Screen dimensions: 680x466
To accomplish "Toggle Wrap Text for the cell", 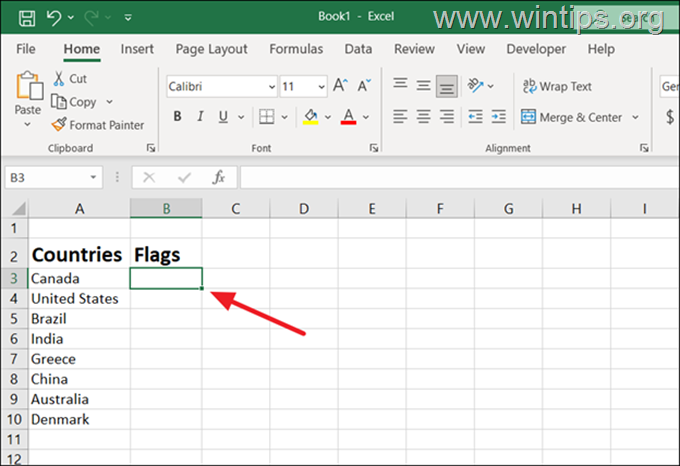I will click(557, 86).
